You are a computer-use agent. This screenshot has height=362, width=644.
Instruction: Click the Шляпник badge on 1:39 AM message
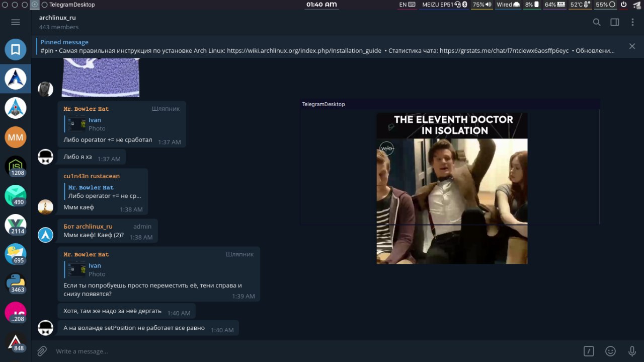pyautogui.click(x=239, y=254)
